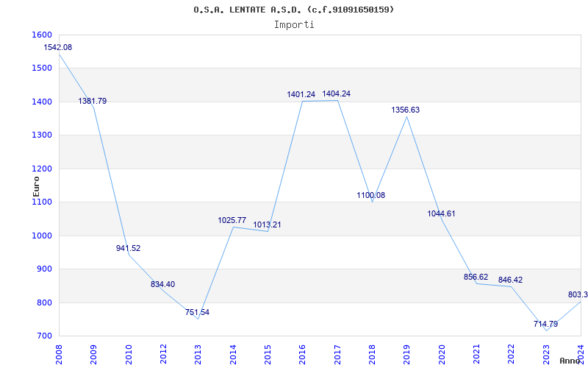Click the 2017 year label
Viewport: 588px width, 368px height.
coord(337,355)
